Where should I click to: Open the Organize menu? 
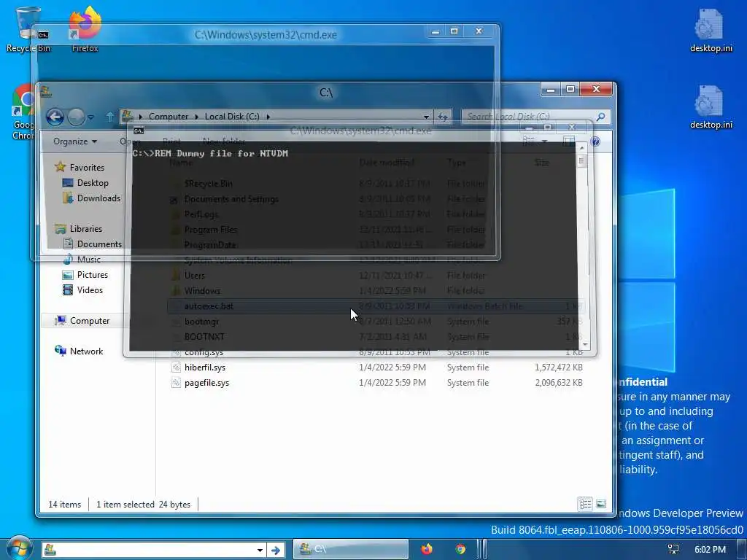tap(75, 141)
